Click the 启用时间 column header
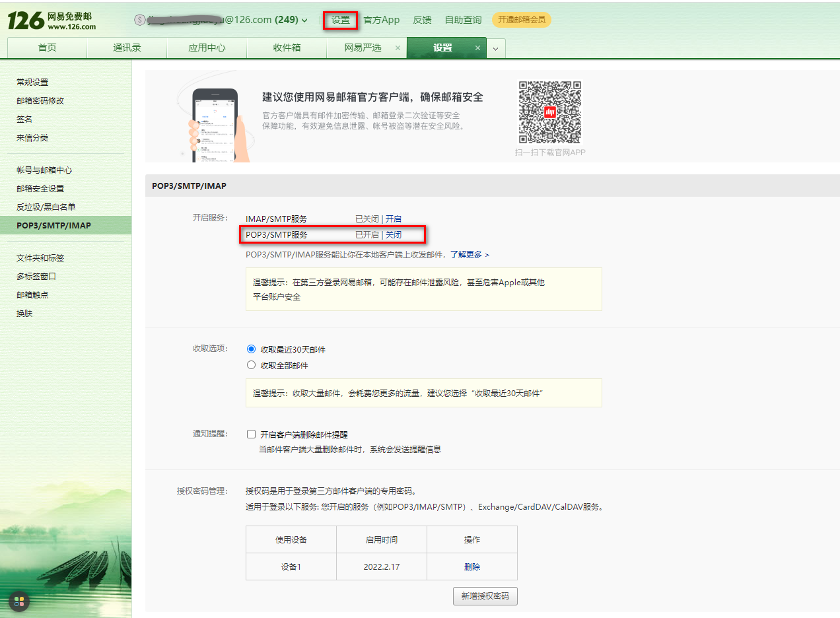 pyautogui.click(x=382, y=539)
